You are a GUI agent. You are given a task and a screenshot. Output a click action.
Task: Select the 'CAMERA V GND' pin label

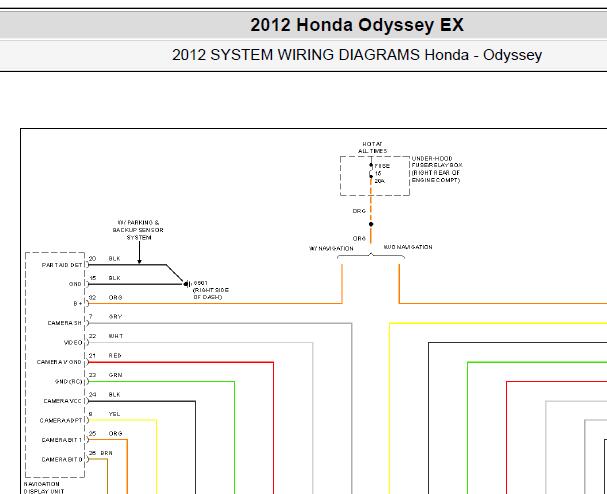(59, 362)
